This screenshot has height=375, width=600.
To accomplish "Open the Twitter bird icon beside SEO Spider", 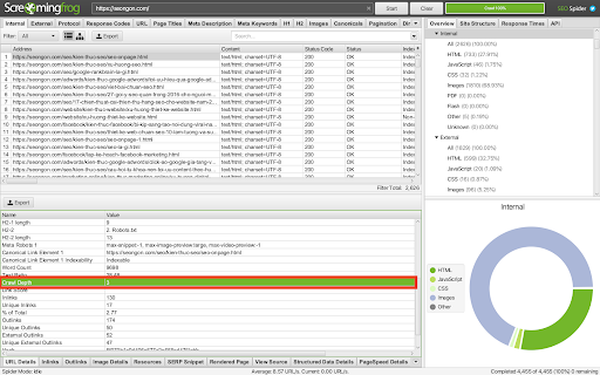I will pyautogui.click(x=592, y=8).
